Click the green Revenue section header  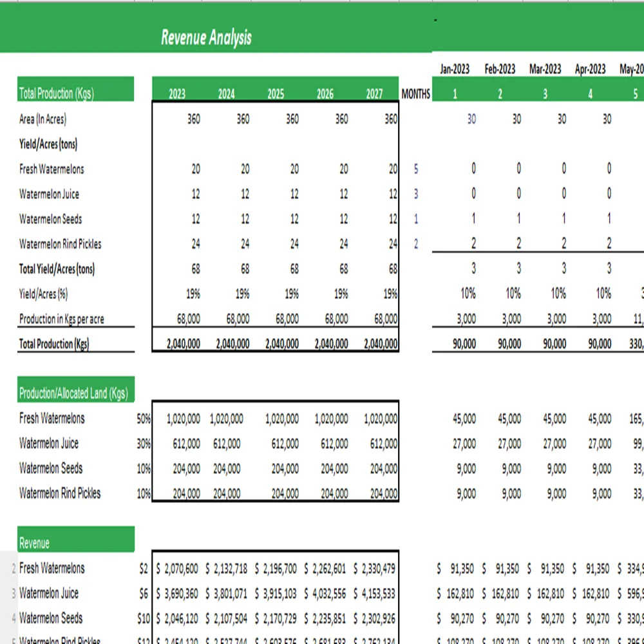pos(75,540)
